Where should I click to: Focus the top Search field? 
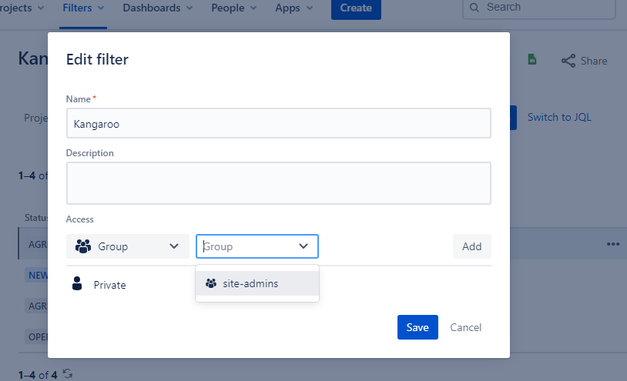[539, 7]
